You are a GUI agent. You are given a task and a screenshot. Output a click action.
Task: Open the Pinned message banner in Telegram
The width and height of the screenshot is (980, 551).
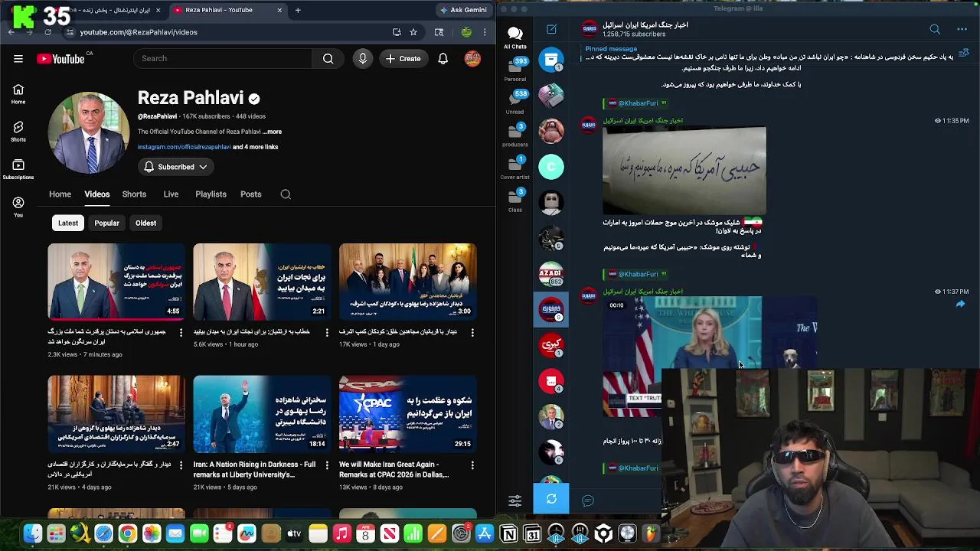click(x=769, y=53)
